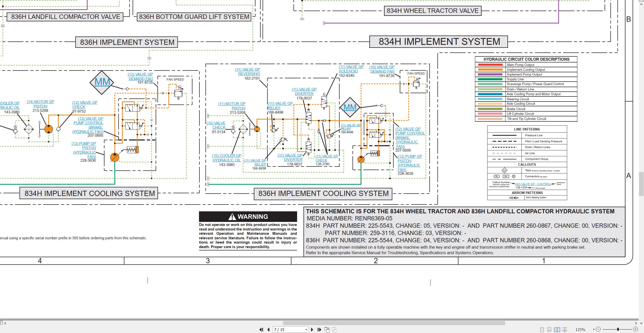Go back to the previous view

coord(327,329)
